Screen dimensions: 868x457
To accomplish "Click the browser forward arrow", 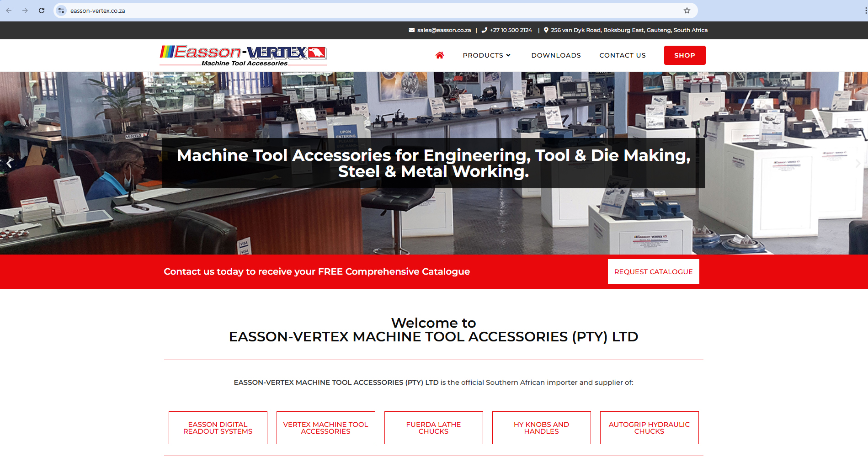I will [x=25, y=11].
